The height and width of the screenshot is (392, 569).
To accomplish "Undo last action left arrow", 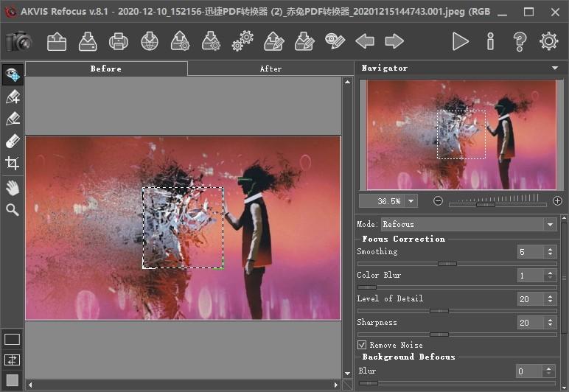I will [365, 41].
